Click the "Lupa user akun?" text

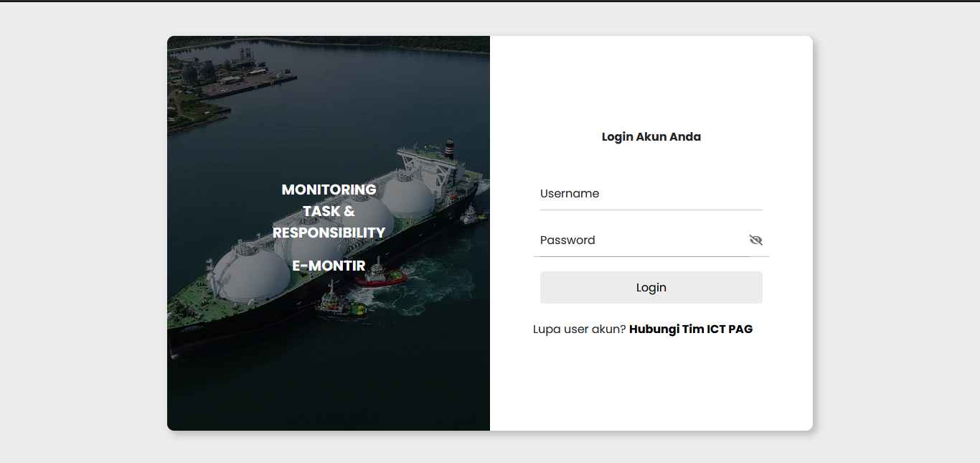click(580, 329)
